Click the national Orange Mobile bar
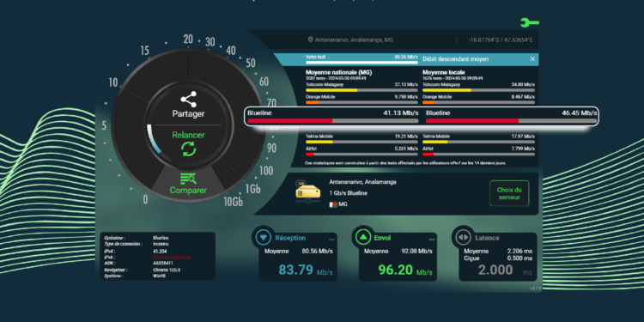Viewport: 644px width, 322px height. click(x=361, y=102)
